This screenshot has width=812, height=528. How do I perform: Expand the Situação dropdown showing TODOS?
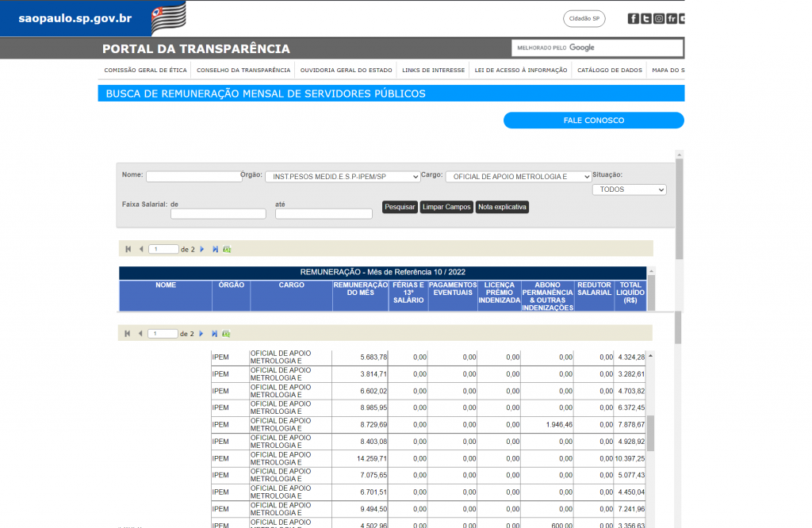[629, 190]
